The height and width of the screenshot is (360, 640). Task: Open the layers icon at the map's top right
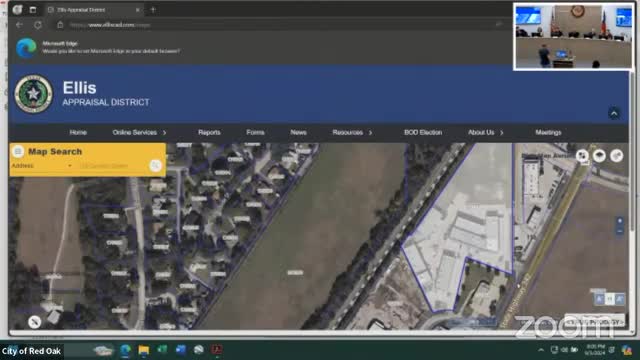[x=599, y=156]
